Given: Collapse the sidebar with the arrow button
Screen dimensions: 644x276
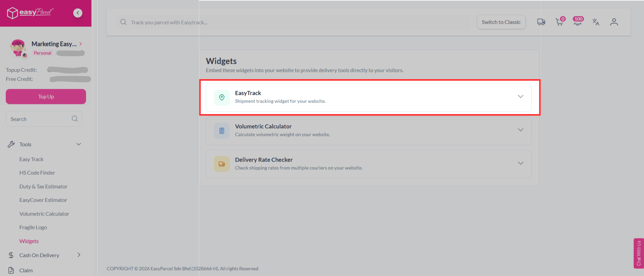Looking at the screenshot, I should [78, 13].
